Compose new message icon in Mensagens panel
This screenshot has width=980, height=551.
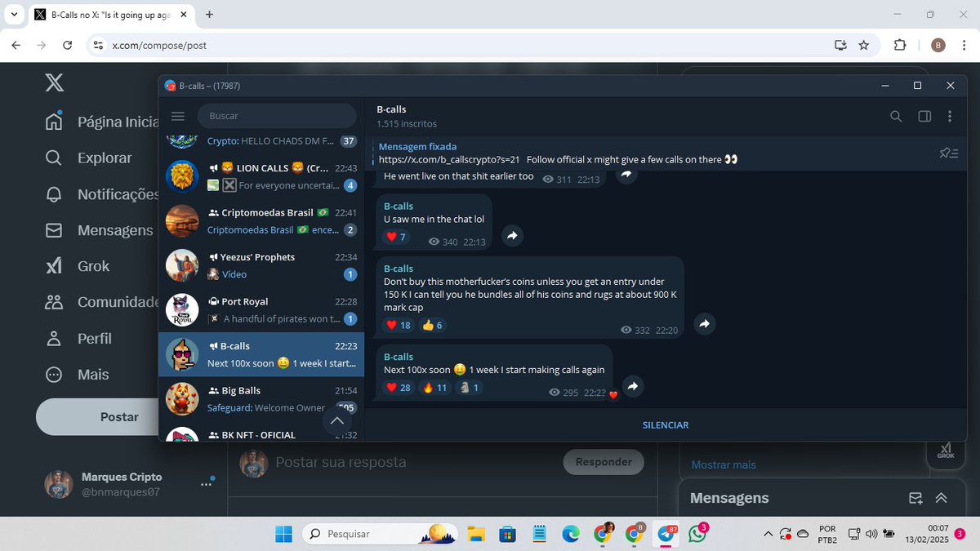915,498
